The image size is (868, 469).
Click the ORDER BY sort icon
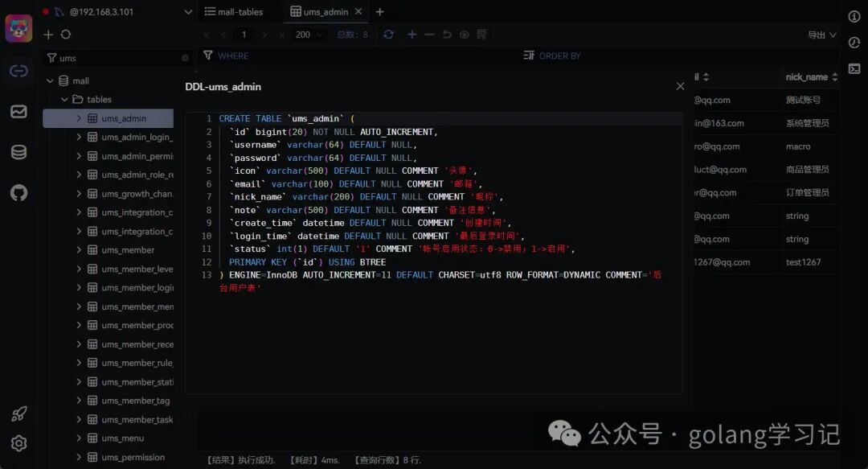[529, 56]
